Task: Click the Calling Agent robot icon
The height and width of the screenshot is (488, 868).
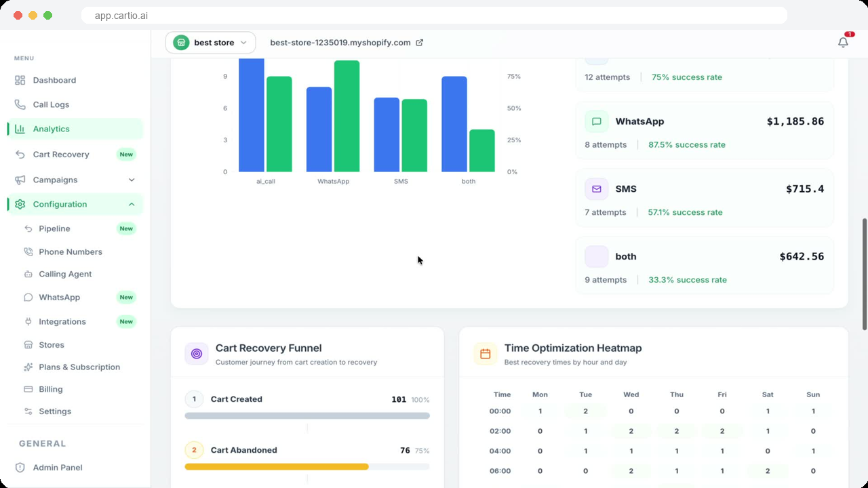Action: tap(28, 274)
